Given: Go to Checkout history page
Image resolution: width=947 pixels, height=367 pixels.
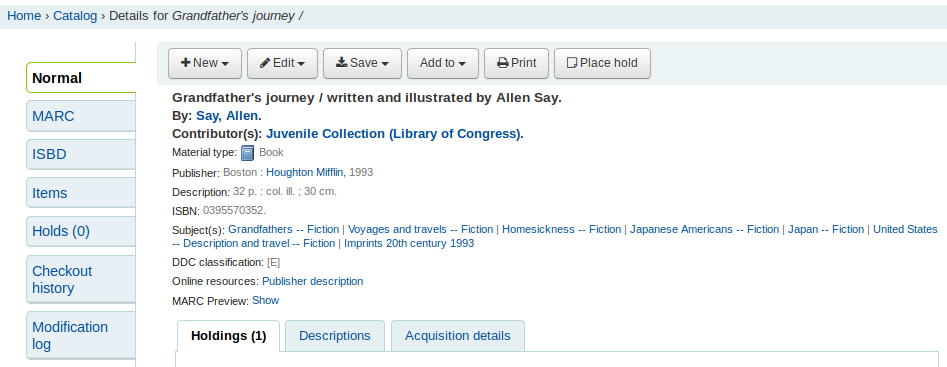Looking at the screenshot, I should point(81,279).
